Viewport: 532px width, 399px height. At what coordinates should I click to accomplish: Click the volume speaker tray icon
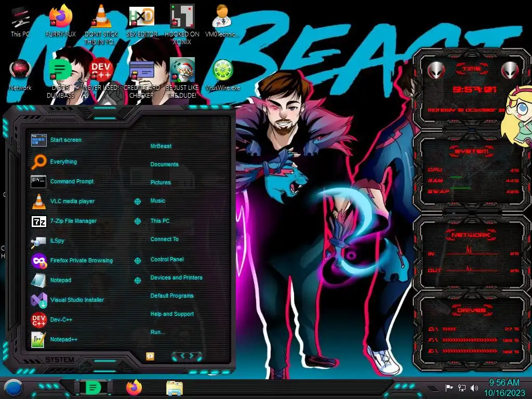(474, 388)
